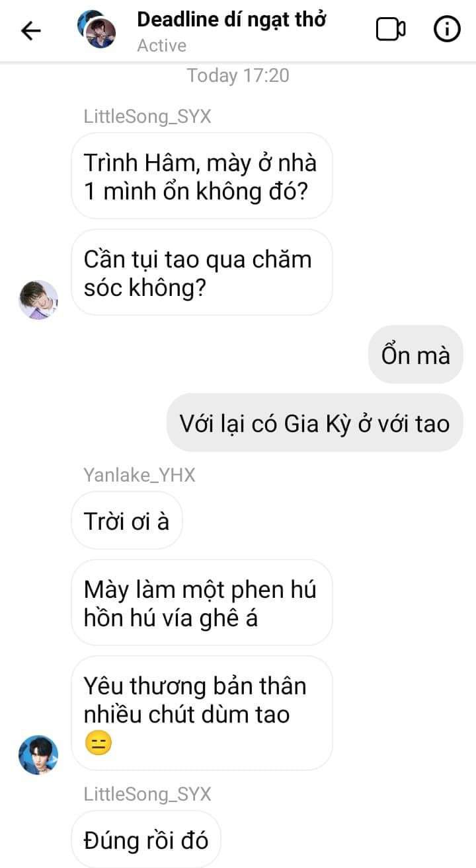
Task: Start a video call with camera icon
Action: click(391, 30)
